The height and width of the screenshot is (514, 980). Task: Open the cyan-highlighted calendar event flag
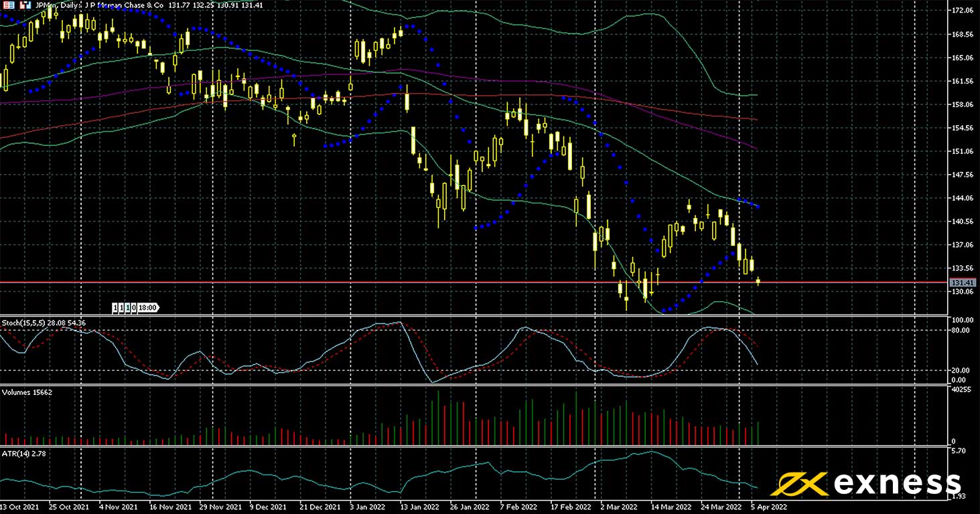pyautogui.click(x=128, y=308)
